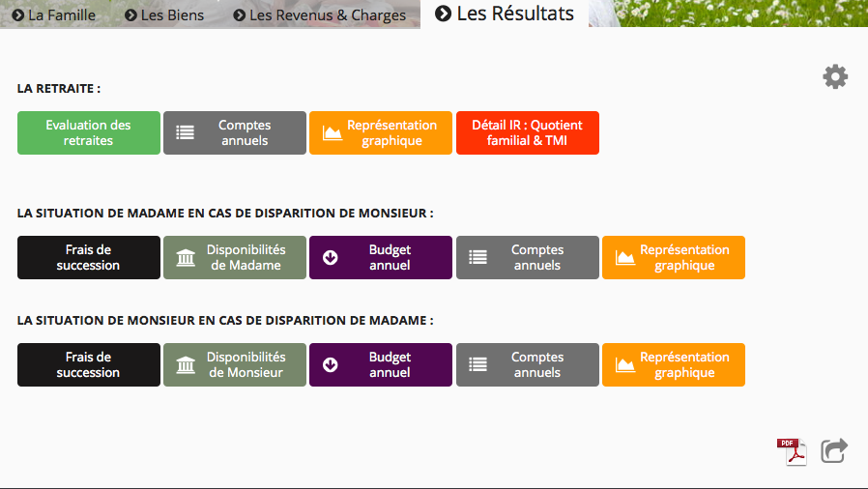Click bank icon on Disponibilités de Madame
This screenshot has height=489, width=868.
pos(186,258)
